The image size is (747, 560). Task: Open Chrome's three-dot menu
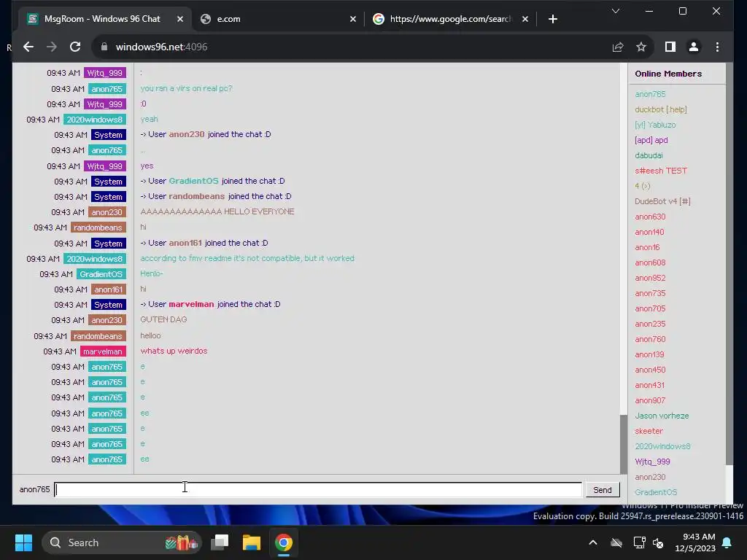[717, 47]
